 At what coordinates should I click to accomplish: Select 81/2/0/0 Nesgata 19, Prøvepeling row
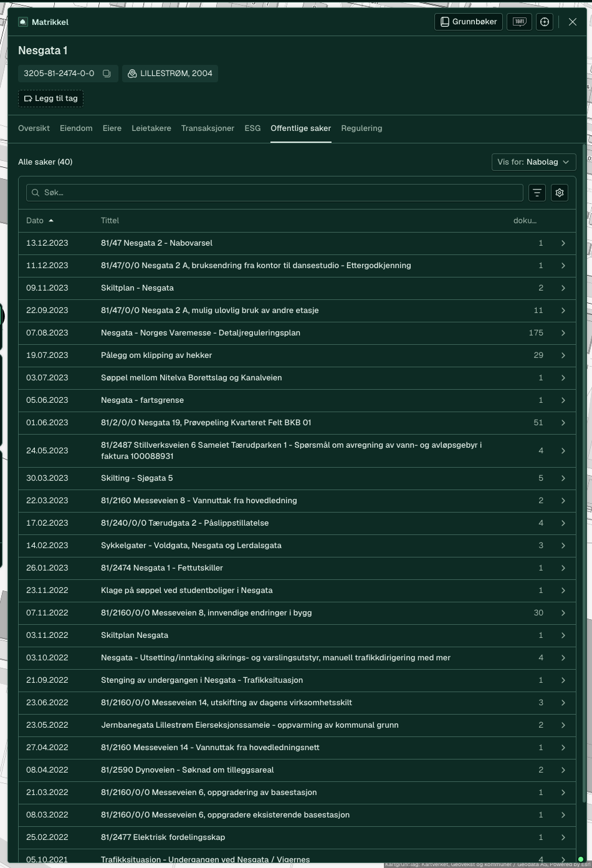297,423
